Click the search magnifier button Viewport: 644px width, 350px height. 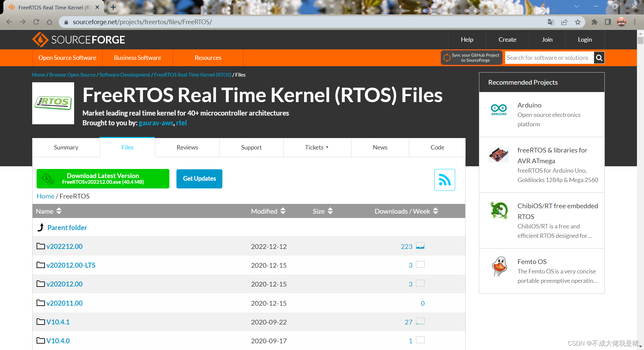[599, 58]
